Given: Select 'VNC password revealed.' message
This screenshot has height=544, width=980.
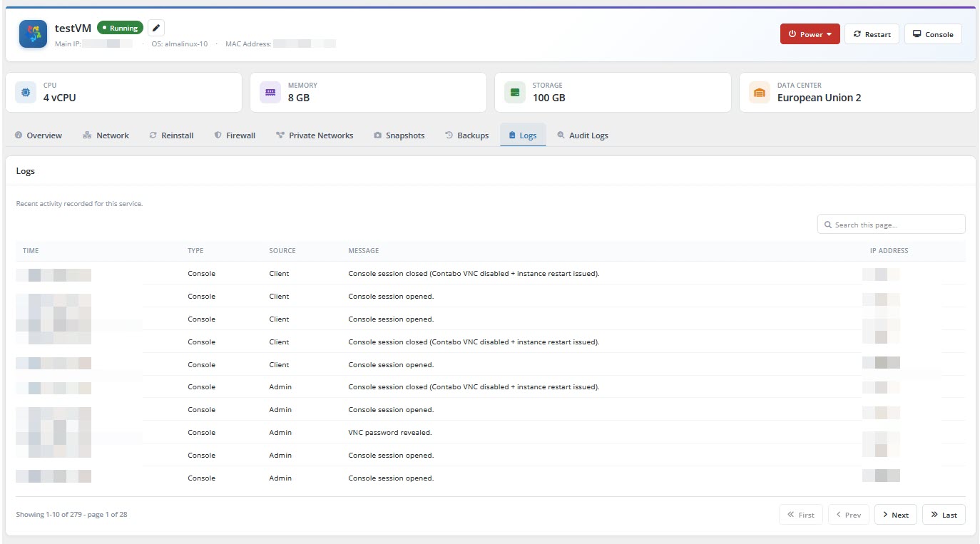Looking at the screenshot, I should pyautogui.click(x=390, y=433).
